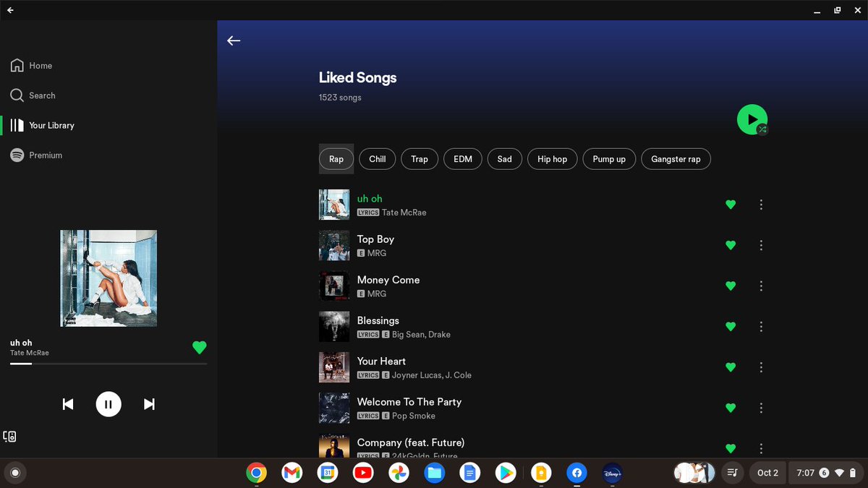
Task: Open Play Store from the shelf
Action: tap(505, 473)
